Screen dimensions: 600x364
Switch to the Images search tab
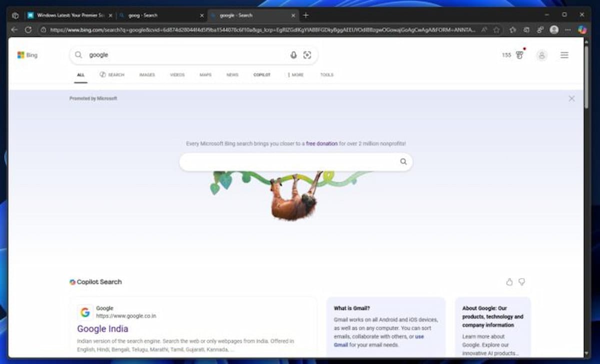click(x=147, y=74)
